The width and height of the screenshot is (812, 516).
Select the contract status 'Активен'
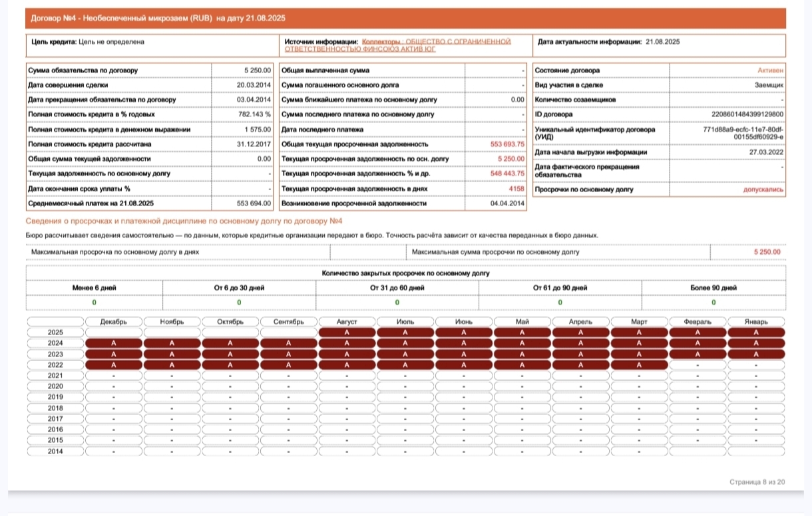(x=771, y=70)
